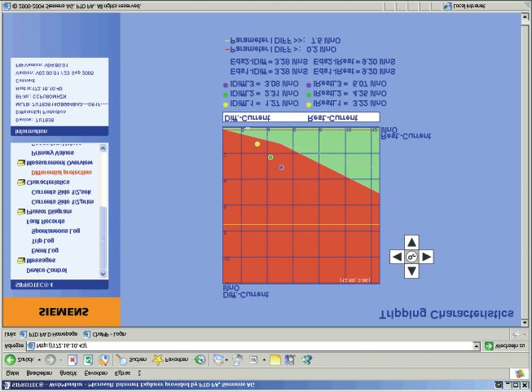Click the green IDiffL2 legend dot

click(x=226, y=95)
